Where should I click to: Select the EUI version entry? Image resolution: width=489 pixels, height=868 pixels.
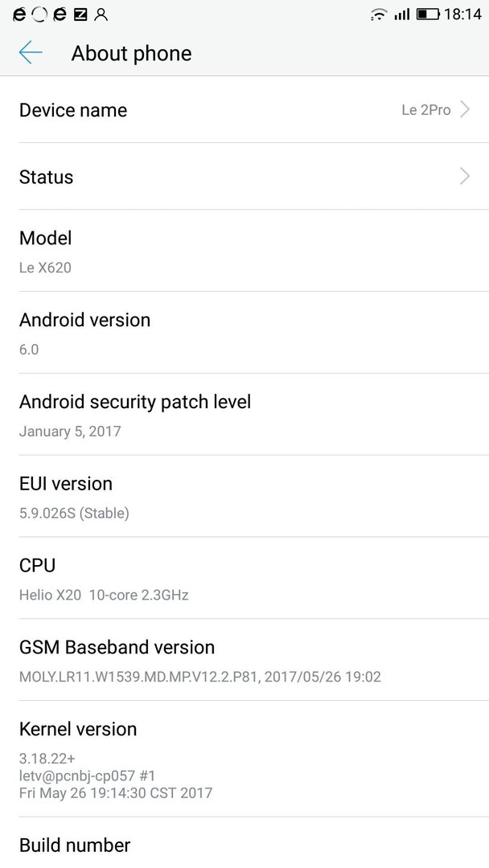pos(244,497)
